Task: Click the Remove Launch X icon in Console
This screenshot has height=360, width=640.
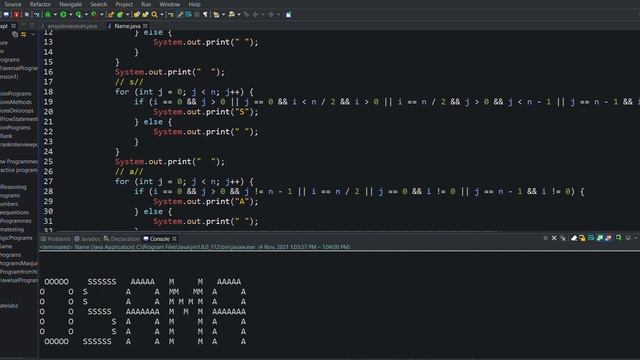Action: 554,238
